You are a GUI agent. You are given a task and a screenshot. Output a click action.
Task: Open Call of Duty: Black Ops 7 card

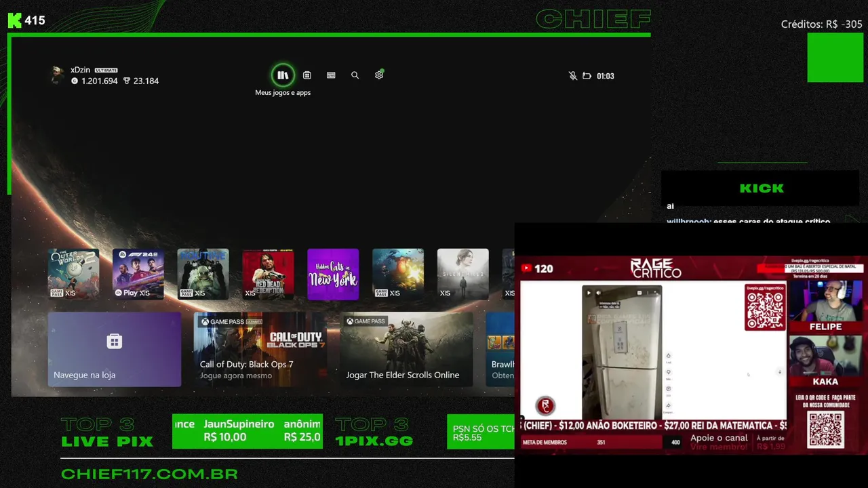[x=260, y=349]
